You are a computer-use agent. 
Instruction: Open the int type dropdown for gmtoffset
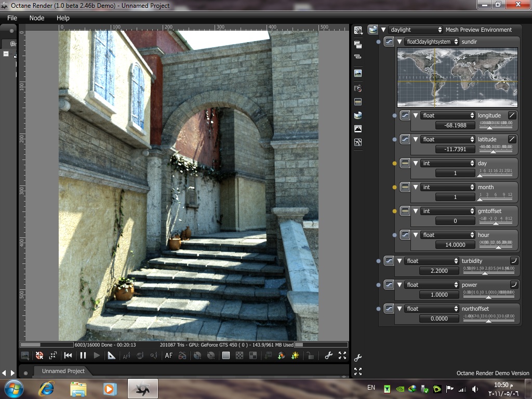(448, 211)
